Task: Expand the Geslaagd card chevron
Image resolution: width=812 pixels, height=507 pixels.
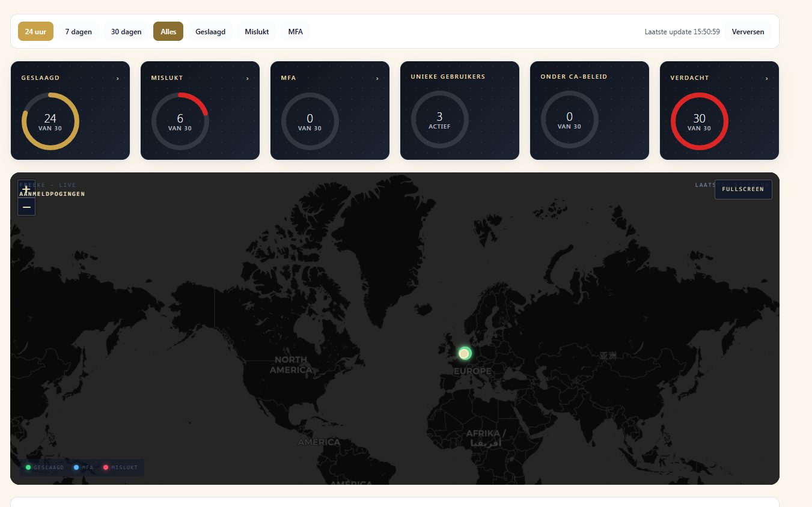Action: click(118, 78)
